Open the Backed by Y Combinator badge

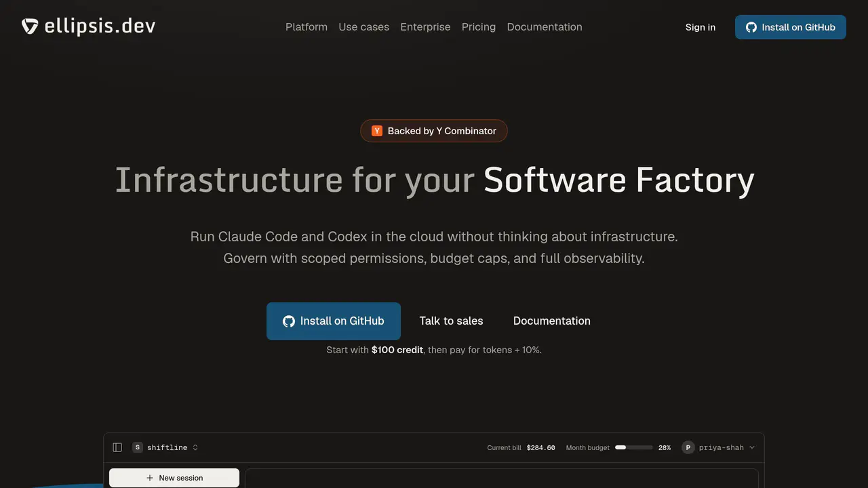tap(434, 131)
